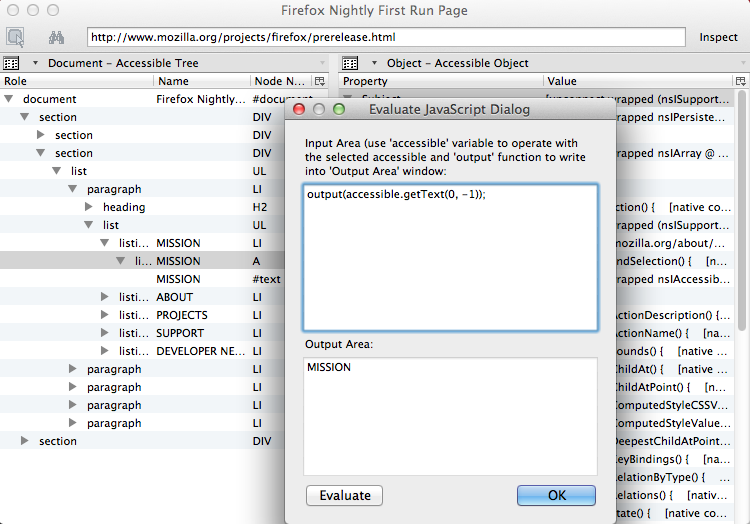The width and height of the screenshot is (750, 524).
Task: Click the JavaScript input text area
Action: click(x=450, y=257)
